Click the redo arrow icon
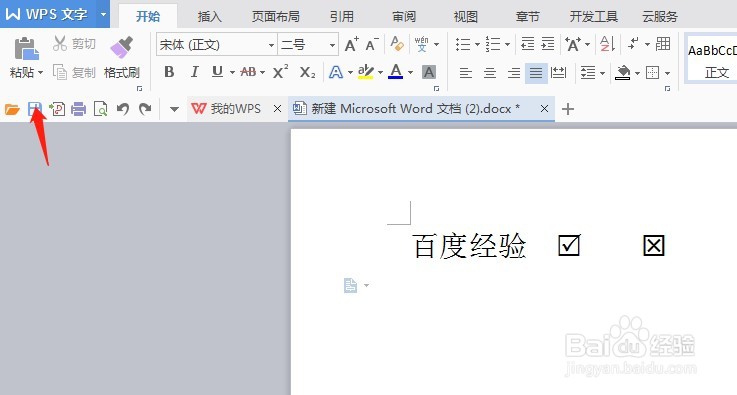 tap(145, 110)
